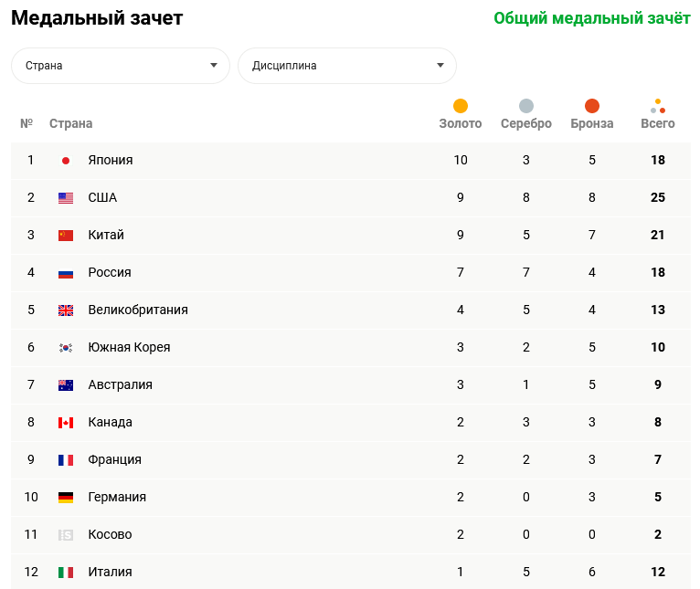Image resolution: width=700 pixels, height=589 pixels.
Task: Click the Canada flag icon
Action: pyautogui.click(x=66, y=423)
